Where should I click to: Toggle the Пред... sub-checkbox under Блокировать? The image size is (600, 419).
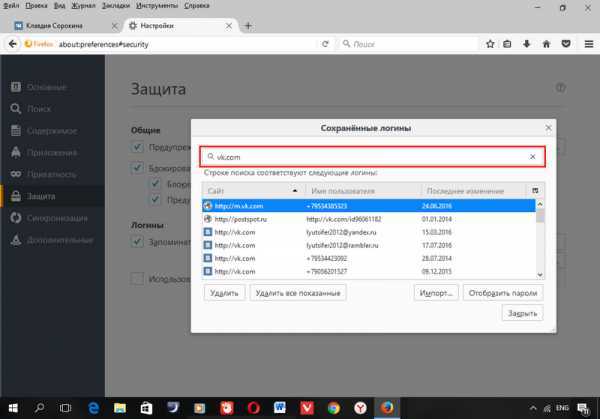pyautogui.click(x=155, y=199)
